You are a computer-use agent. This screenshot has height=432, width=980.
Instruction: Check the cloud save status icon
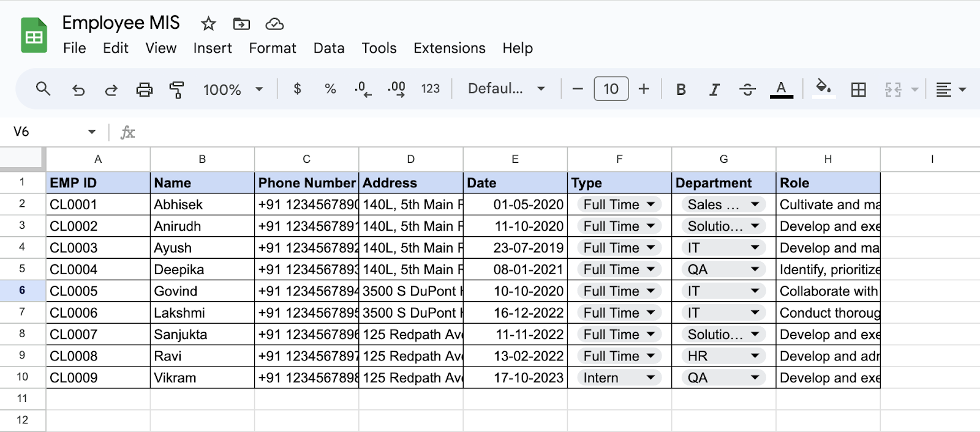tap(274, 24)
